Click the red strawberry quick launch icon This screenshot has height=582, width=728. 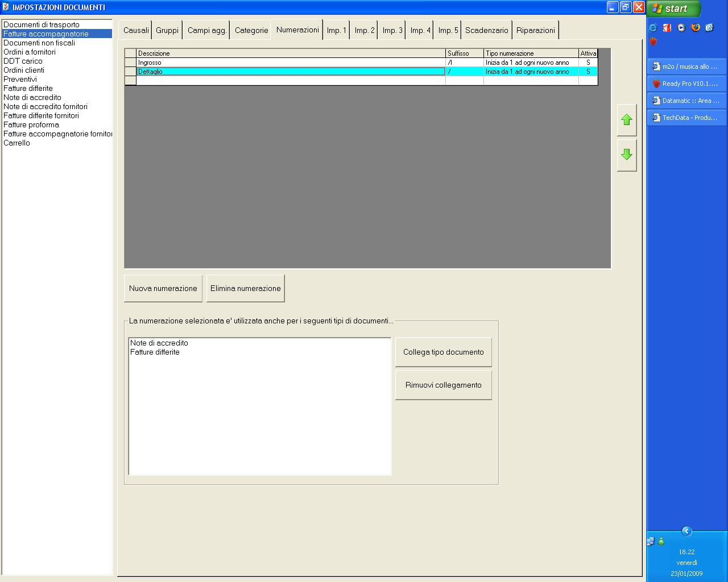653,41
